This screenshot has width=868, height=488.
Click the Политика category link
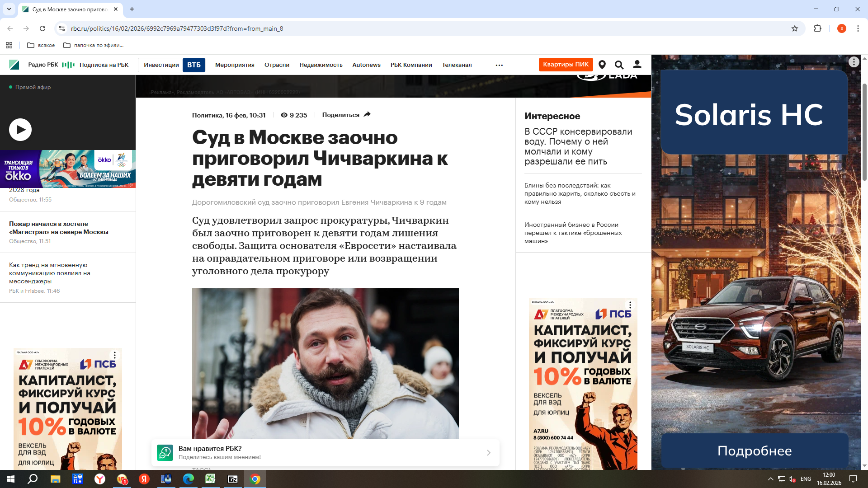207,115
